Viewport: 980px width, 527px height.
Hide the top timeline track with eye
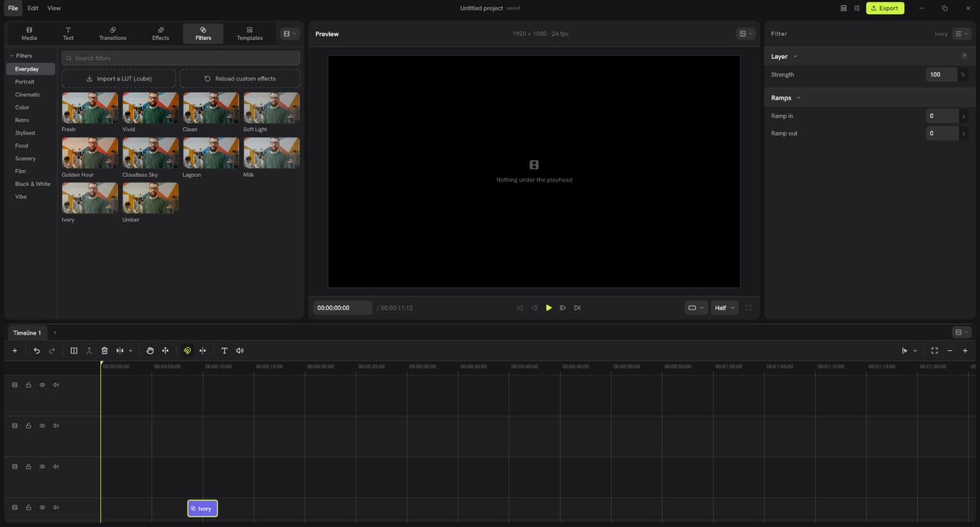(x=42, y=385)
